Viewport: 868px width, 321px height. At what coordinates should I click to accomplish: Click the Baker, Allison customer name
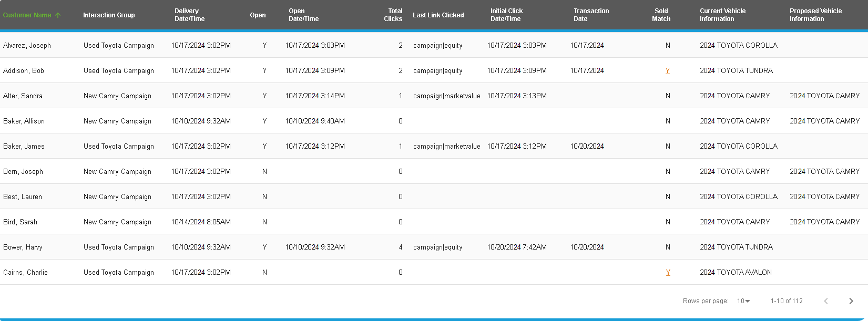pyautogui.click(x=24, y=121)
